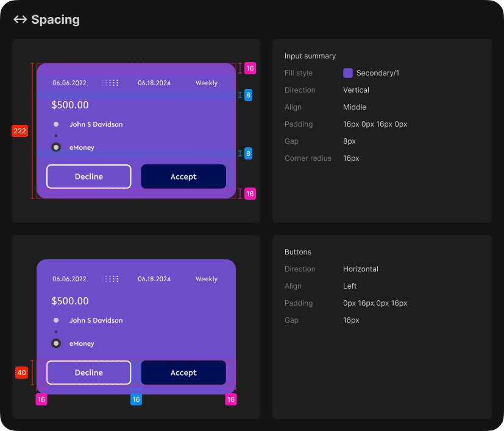Click the dotted grid icon in the bottom card
Screen dimensions: 504x431
110,279
